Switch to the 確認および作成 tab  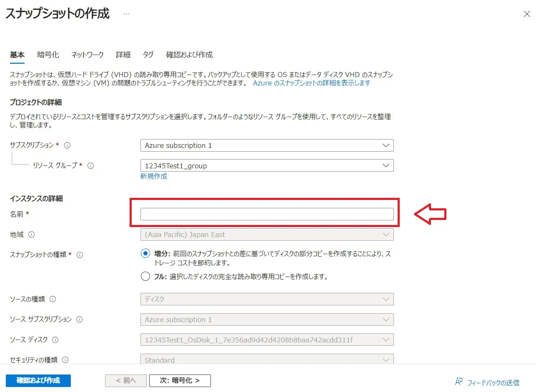click(190, 55)
